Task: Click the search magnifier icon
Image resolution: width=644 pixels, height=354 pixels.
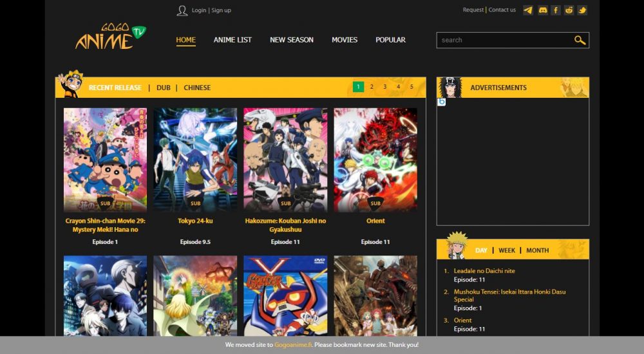Action: tap(580, 40)
